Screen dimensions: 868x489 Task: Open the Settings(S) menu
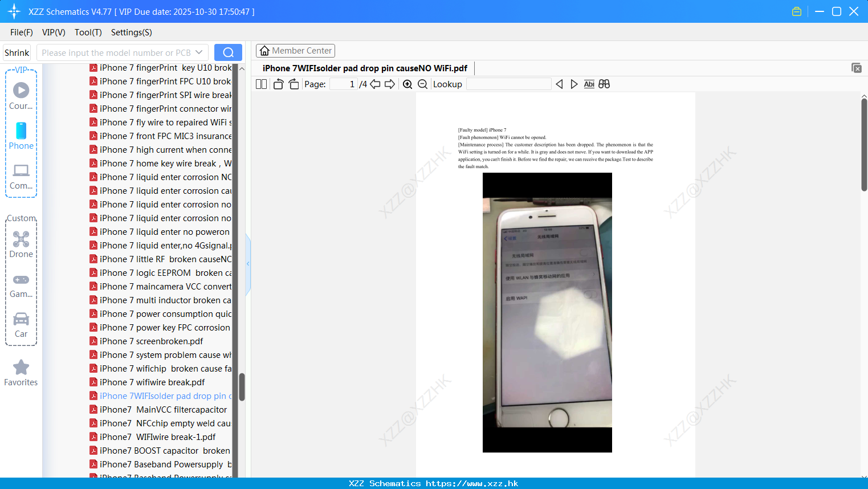coord(132,32)
